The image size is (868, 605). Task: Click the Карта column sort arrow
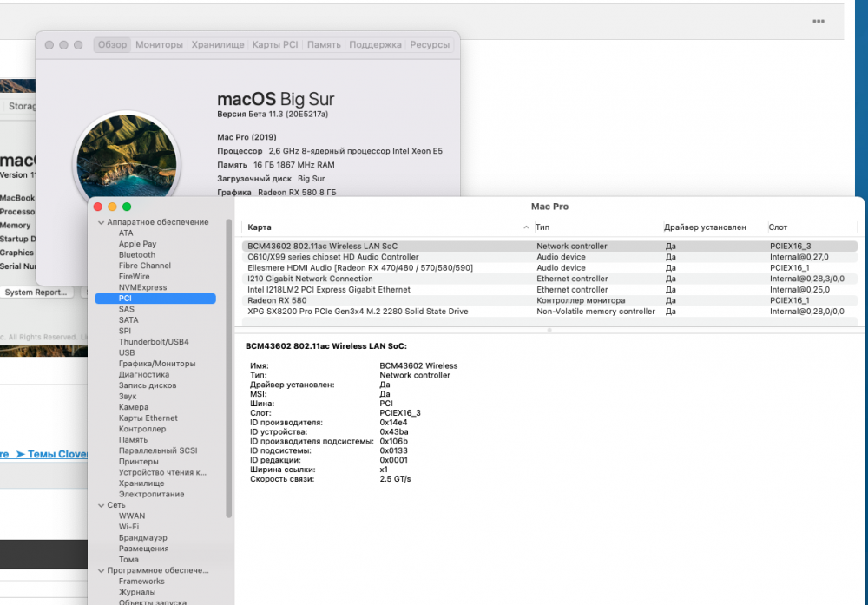coord(526,227)
